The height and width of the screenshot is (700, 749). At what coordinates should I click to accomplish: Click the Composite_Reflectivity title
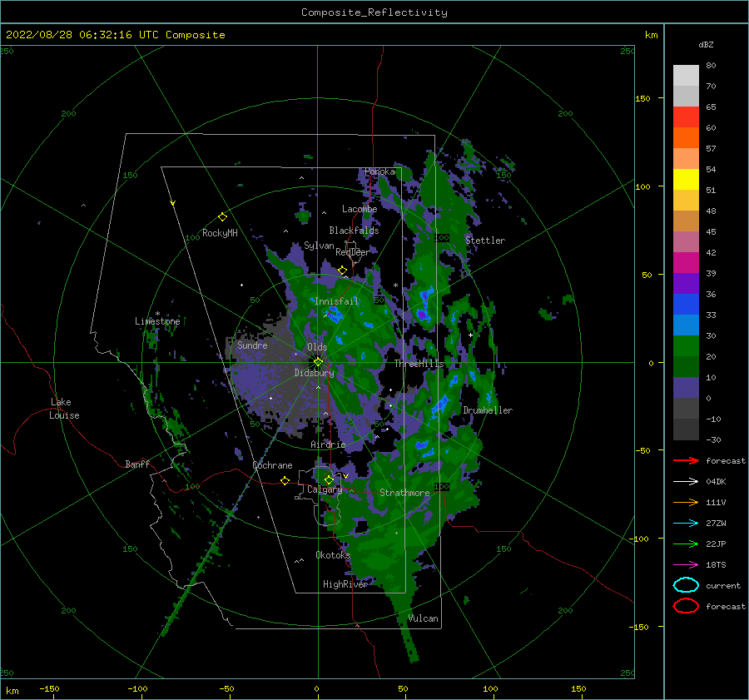pos(374,12)
